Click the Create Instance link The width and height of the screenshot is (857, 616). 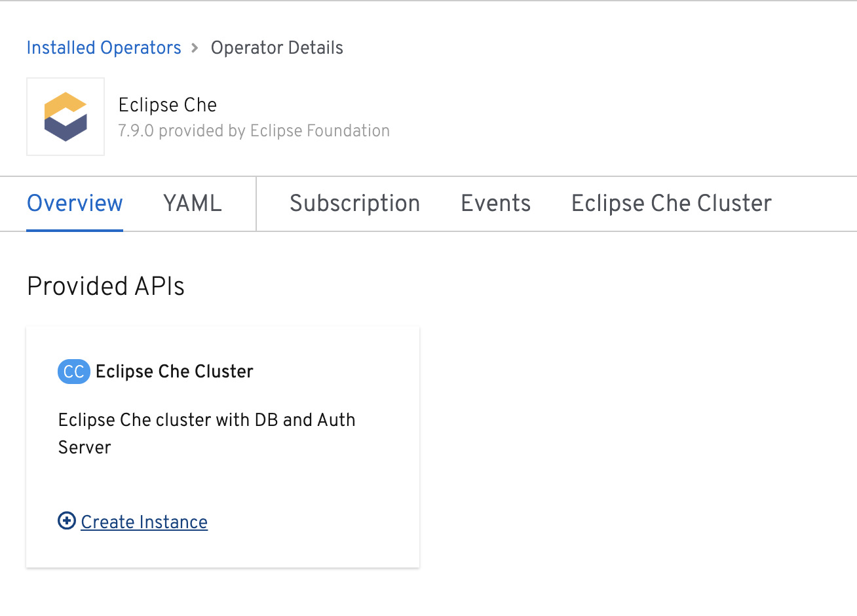point(143,522)
